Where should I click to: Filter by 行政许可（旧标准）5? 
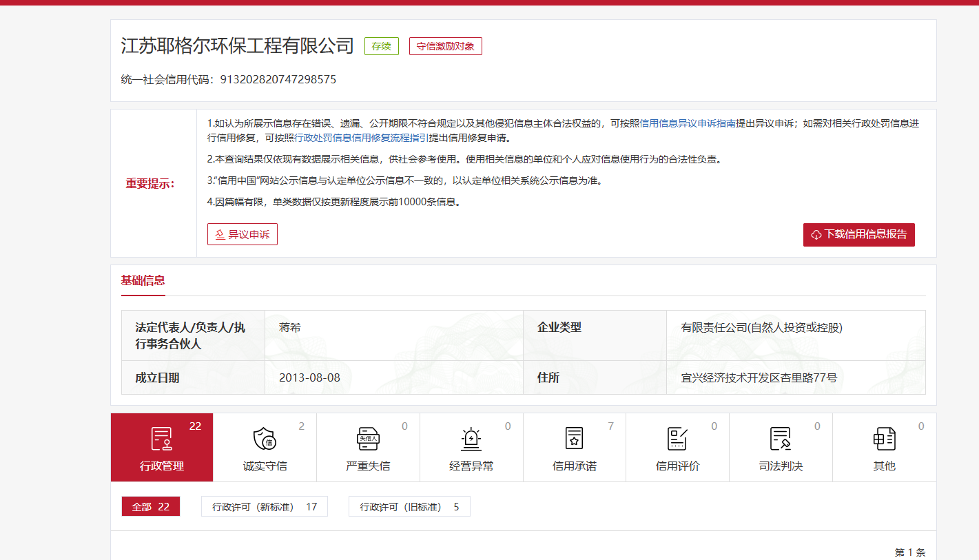click(x=409, y=507)
